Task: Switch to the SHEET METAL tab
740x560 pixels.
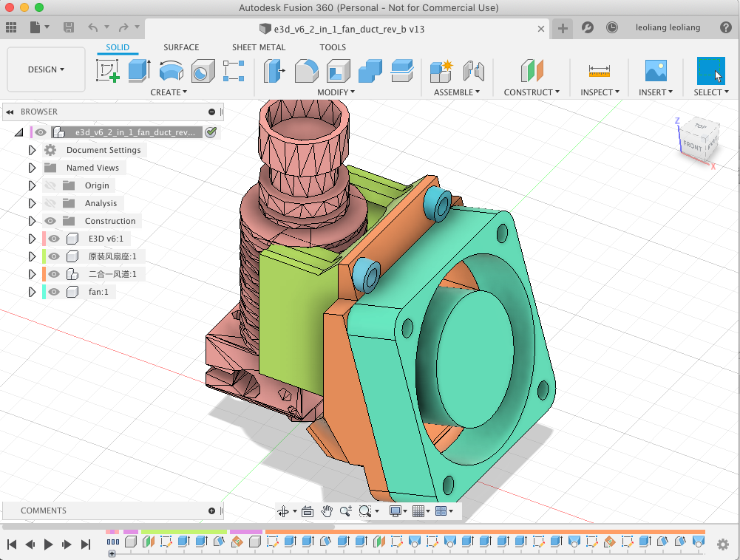Action: [259, 47]
